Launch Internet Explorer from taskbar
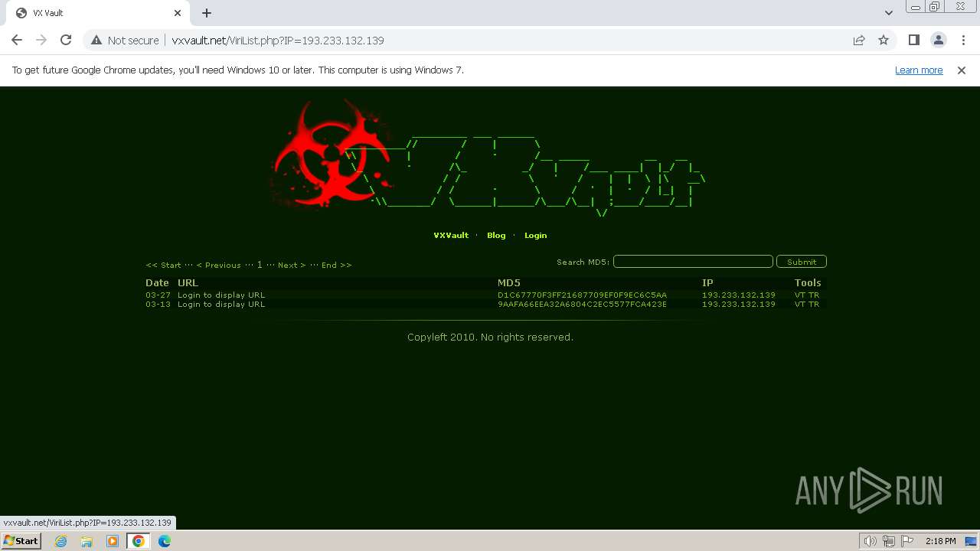Image resolution: width=980 pixels, height=551 pixels. coord(60,541)
